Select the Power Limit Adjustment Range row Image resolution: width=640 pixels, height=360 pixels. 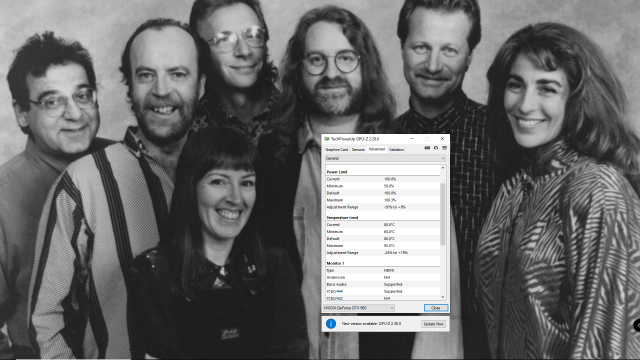tap(383, 207)
